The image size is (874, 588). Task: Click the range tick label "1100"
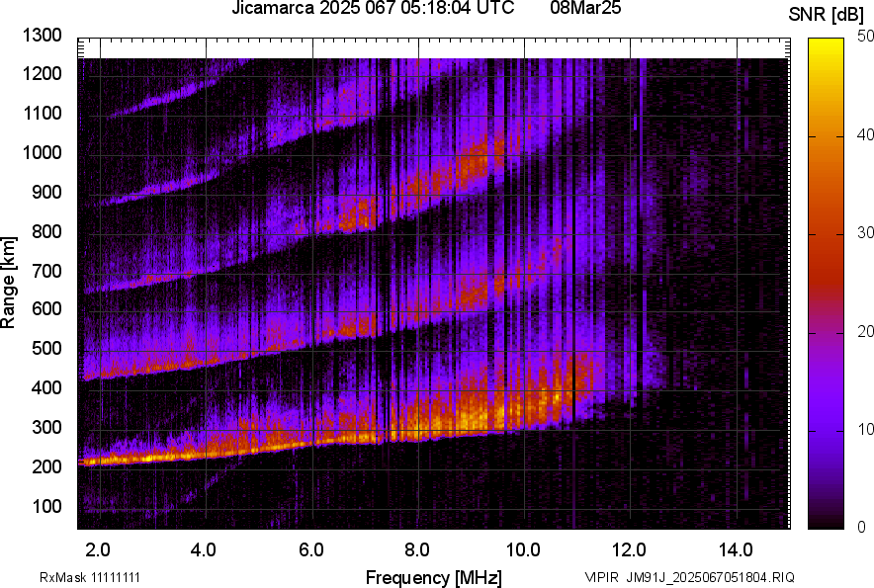(42, 114)
